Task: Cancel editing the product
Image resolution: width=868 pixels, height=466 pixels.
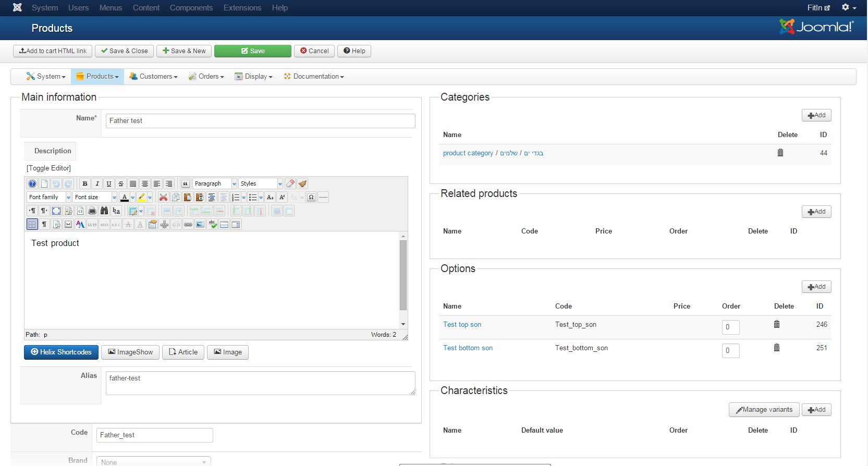Action: (x=314, y=51)
